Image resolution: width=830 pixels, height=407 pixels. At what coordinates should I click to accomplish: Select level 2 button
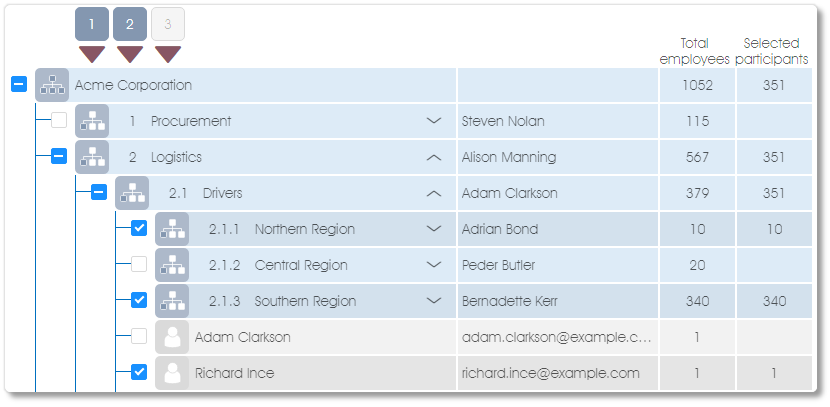tap(130, 24)
